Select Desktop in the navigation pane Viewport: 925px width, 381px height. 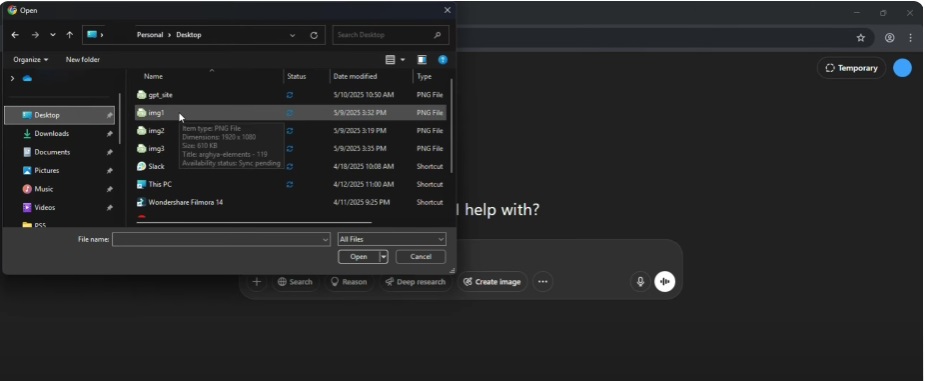point(59,115)
